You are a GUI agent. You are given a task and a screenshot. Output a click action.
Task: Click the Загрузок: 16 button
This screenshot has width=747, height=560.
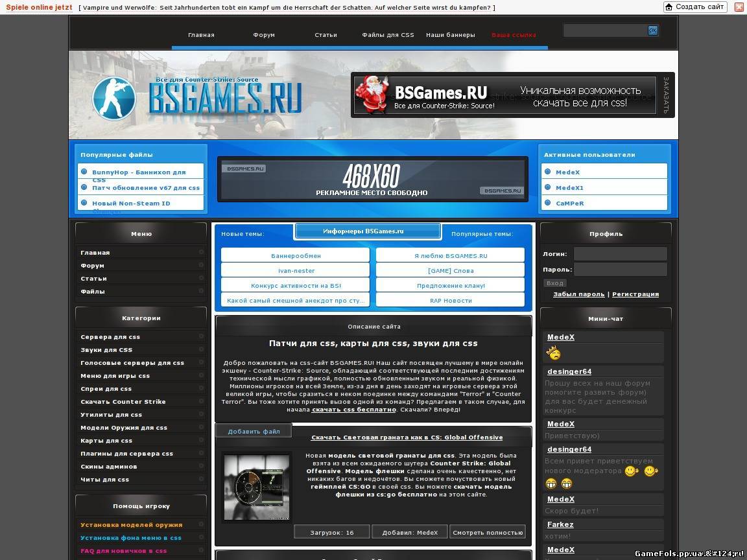(332, 532)
